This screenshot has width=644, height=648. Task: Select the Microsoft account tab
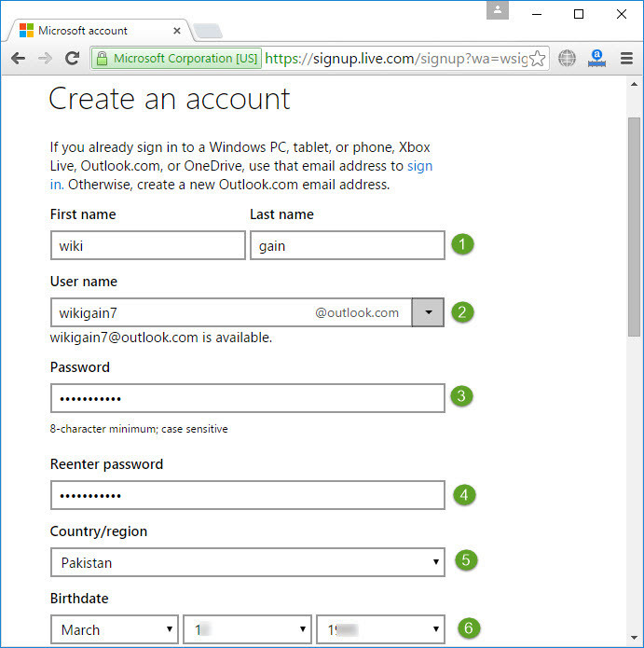coord(98,31)
